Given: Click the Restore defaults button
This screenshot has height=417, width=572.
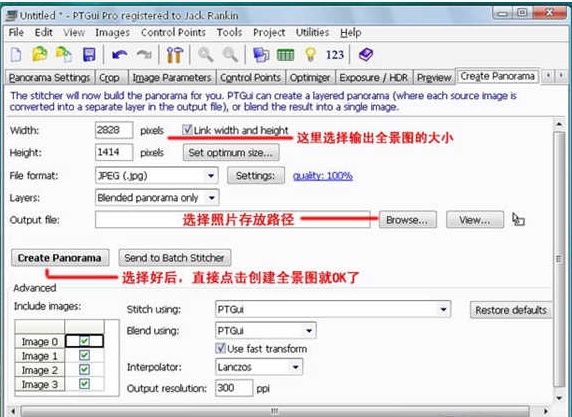Looking at the screenshot, I should point(511,310).
